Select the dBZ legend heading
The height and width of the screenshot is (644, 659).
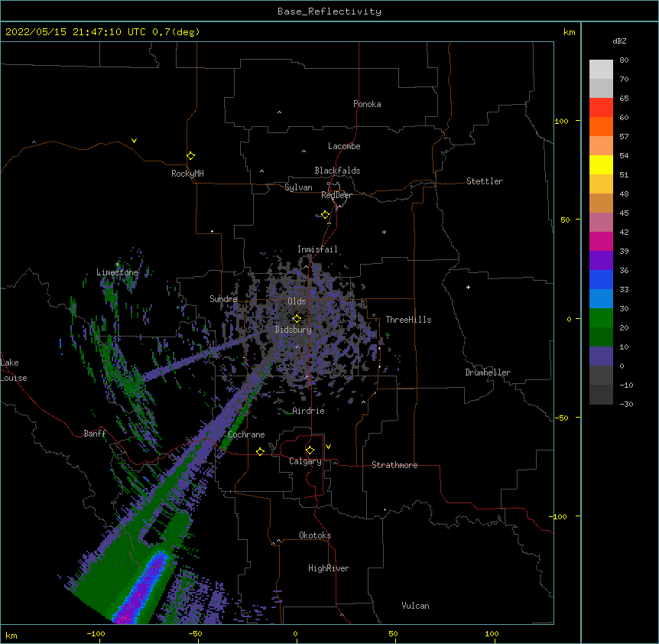pyautogui.click(x=619, y=41)
